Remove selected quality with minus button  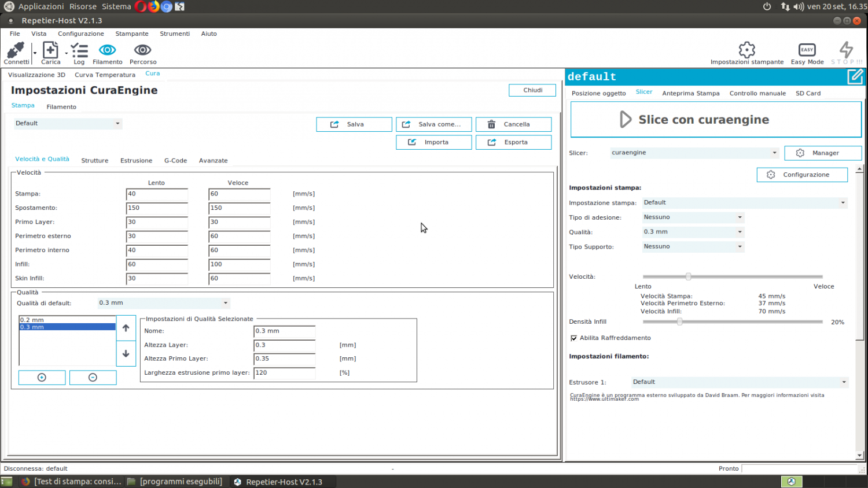coord(93,378)
